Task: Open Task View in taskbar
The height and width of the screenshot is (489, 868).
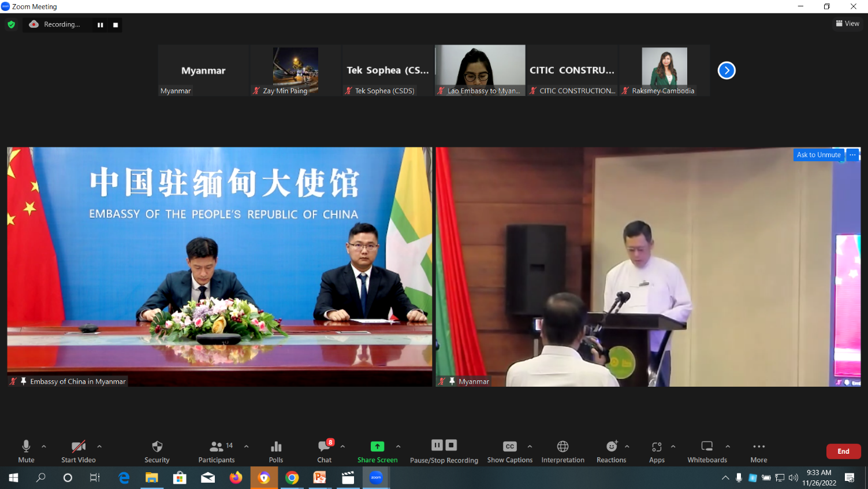Action: click(95, 477)
